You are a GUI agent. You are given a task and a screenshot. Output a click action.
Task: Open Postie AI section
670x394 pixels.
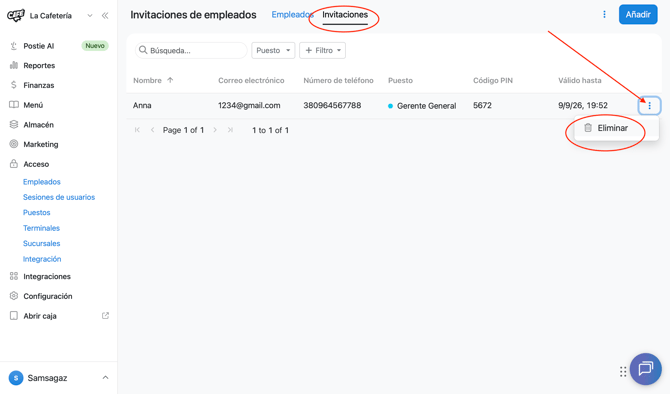38,46
